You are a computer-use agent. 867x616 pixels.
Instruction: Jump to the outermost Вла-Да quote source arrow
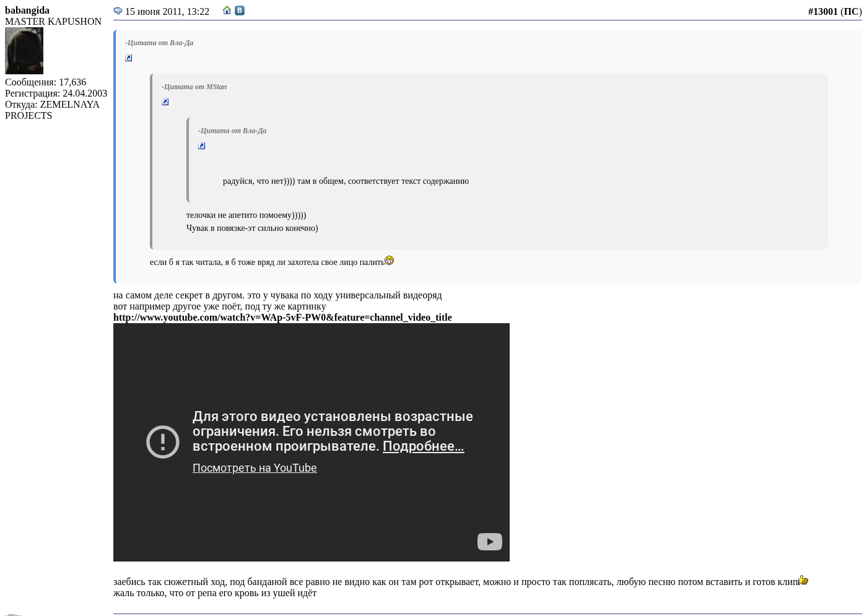click(x=129, y=58)
